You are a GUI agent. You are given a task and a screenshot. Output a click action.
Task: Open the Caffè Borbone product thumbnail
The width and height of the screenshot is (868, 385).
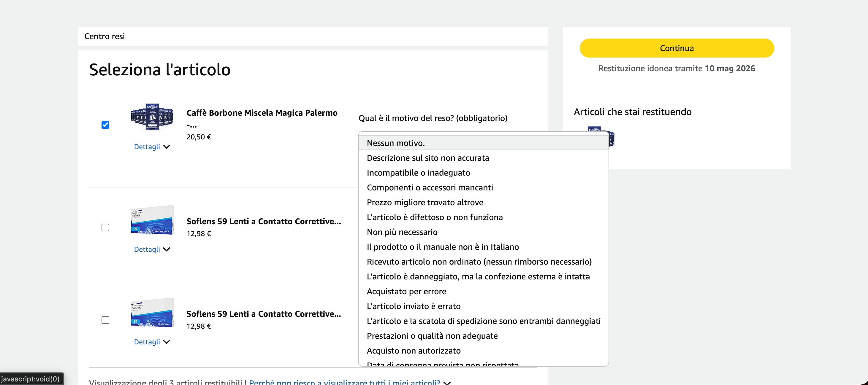point(152,117)
